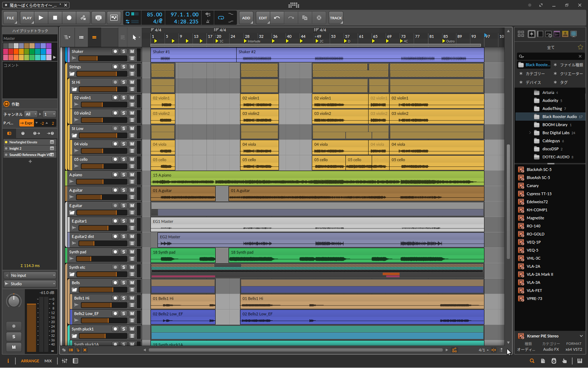Solo the Shaker track

pyautogui.click(x=123, y=51)
